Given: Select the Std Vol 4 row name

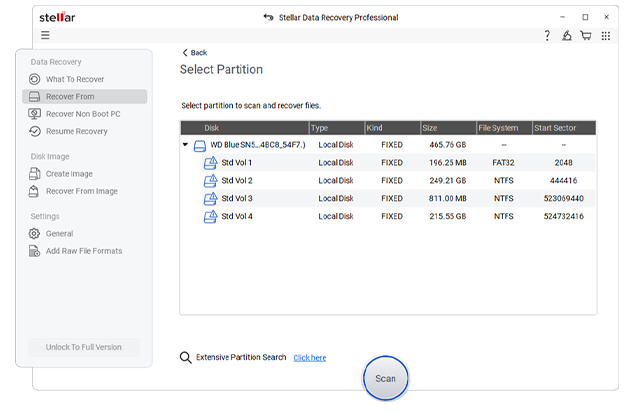Looking at the screenshot, I should coord(237,216).
